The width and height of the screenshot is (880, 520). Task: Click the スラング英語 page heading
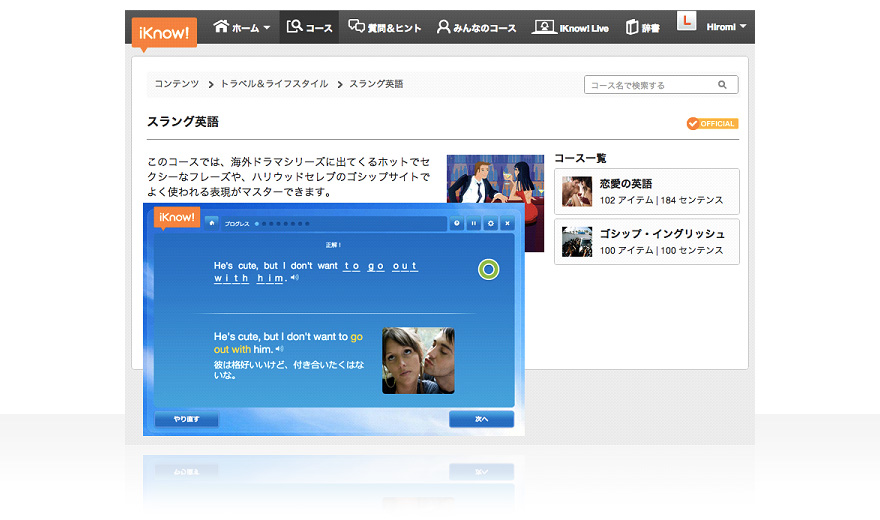click(183, 122)
